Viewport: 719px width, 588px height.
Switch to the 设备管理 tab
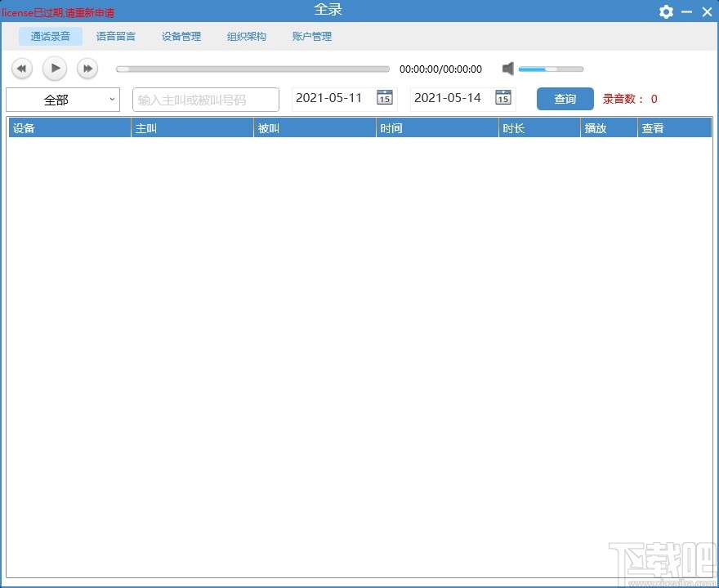click(181, 36)
